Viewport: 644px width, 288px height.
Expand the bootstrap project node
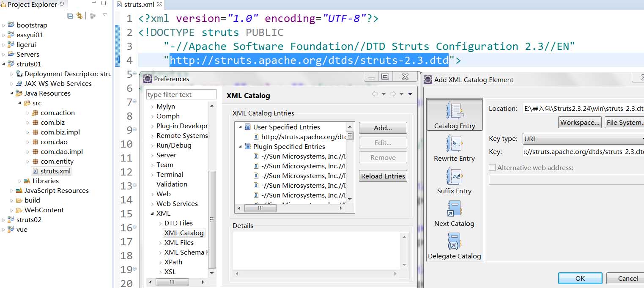tap(4, 26)
